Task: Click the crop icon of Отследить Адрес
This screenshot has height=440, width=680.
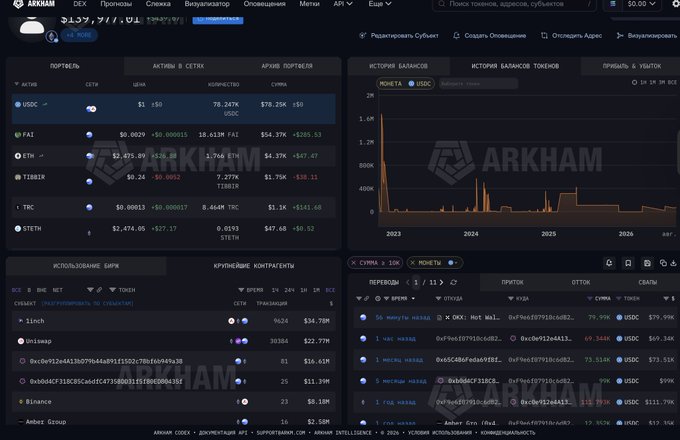Action: 544,36
